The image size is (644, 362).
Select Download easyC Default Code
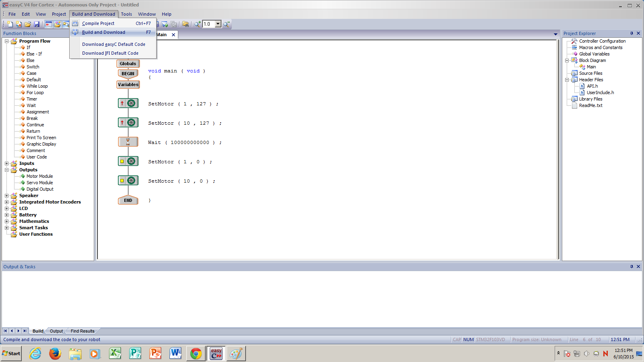coord(114,44)
